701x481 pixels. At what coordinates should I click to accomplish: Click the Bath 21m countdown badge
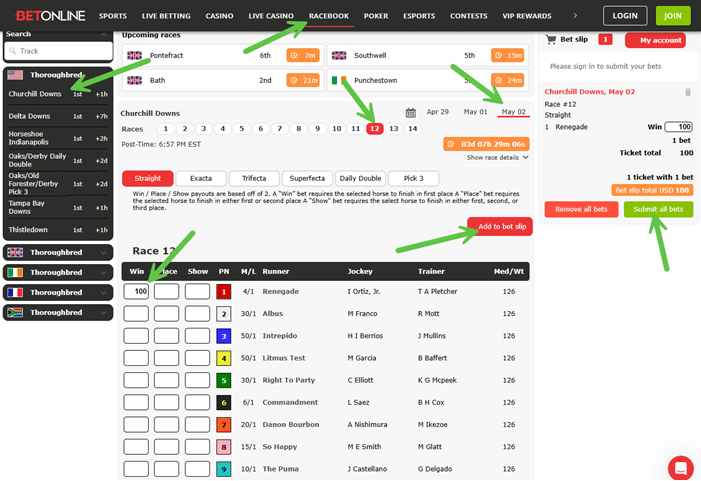(x=303, y=80)
